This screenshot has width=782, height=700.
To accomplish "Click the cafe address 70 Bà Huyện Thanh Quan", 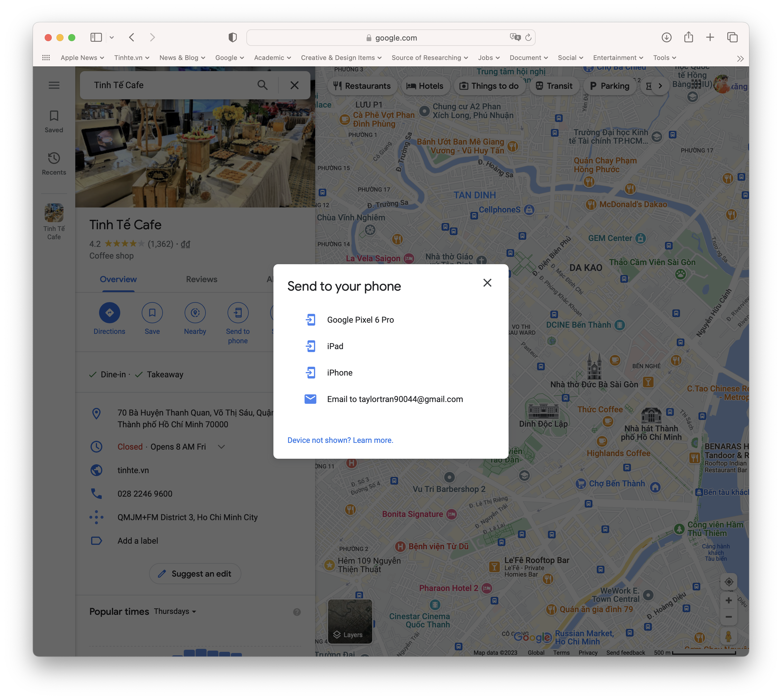I will click(x=195, y=418).
